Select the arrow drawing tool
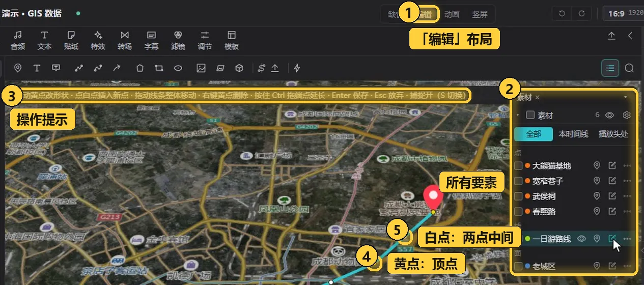This screenshot has width=644, height=285. tap(117, 68)
